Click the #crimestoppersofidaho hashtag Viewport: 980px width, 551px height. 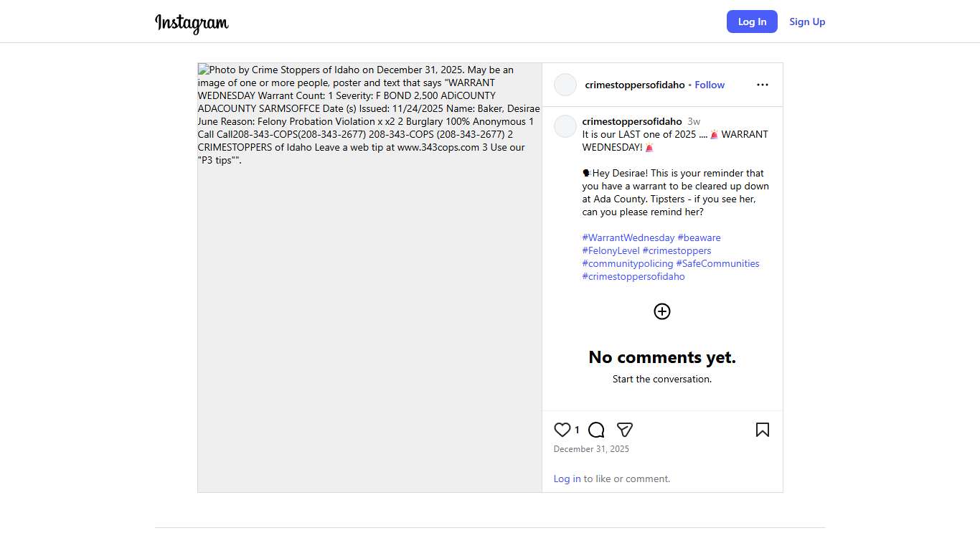pyautogui.click(x=633, y=276)
